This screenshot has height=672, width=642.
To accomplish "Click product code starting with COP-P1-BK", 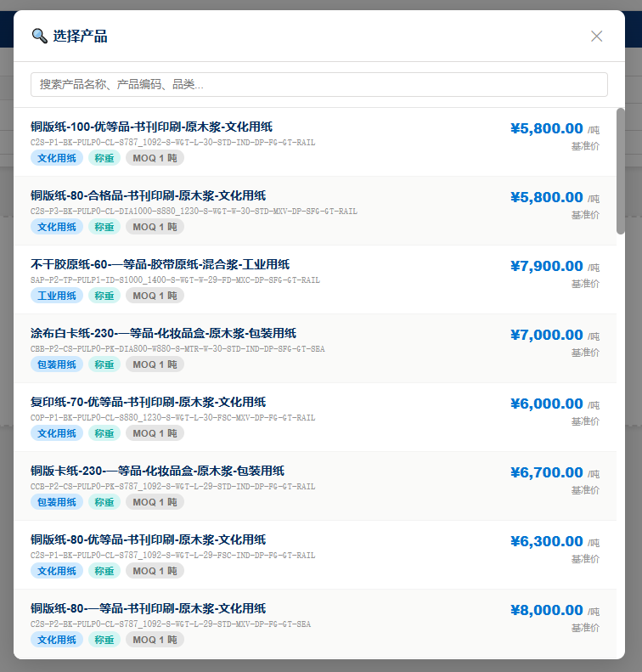I will (x=173, y=417).
